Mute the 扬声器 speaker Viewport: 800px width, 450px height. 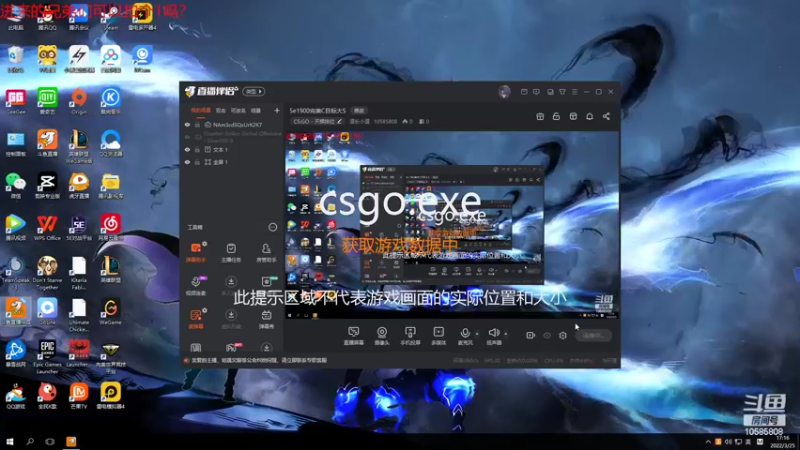click(x=494, y=336)
